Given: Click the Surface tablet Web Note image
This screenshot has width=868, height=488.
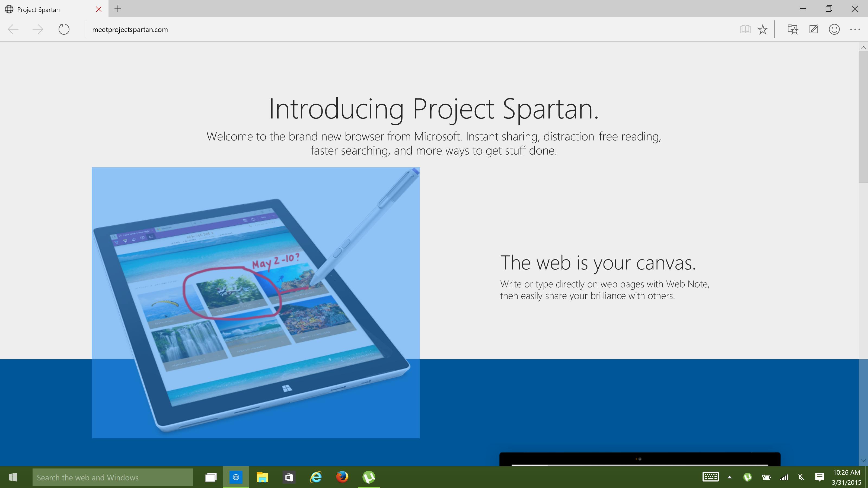Looking at the screenshot, I should click(256, 303).
